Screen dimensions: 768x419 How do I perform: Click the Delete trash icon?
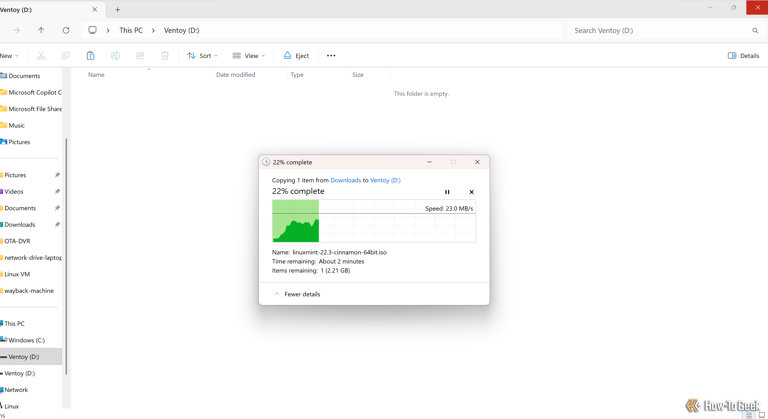(x=165, y=56)
